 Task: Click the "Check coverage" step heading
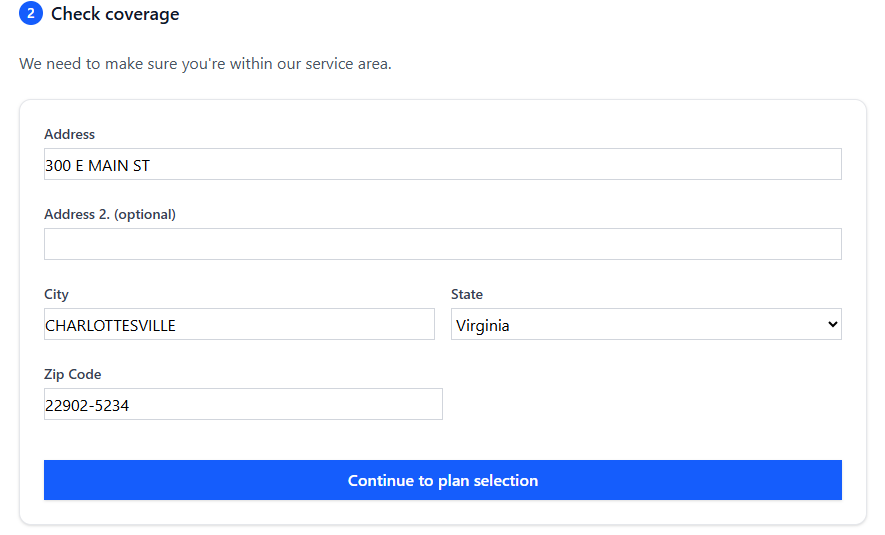pos(115,14)
